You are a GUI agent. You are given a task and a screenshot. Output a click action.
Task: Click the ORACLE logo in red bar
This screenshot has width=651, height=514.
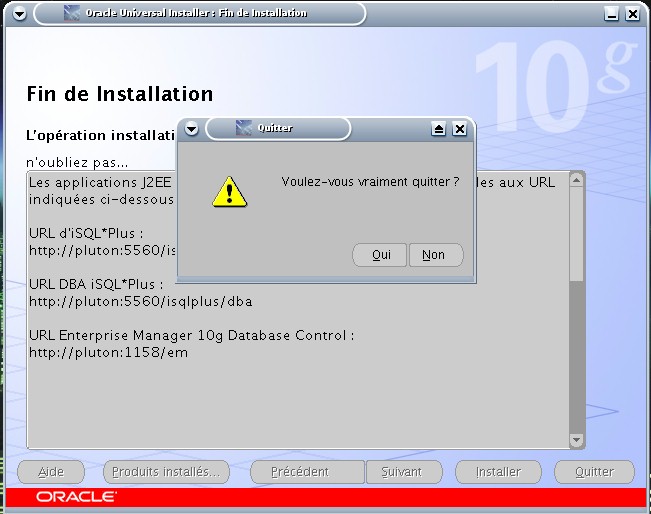tap(76, 497)
